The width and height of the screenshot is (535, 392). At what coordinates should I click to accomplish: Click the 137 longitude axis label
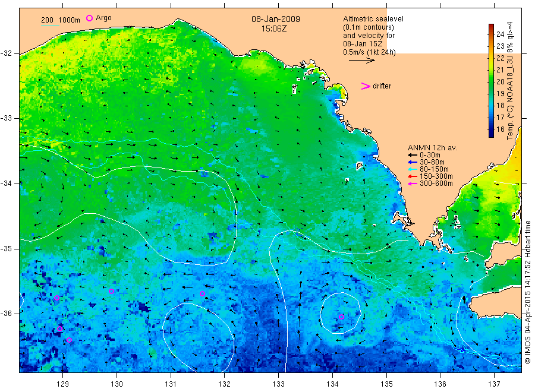click(494, 384)
